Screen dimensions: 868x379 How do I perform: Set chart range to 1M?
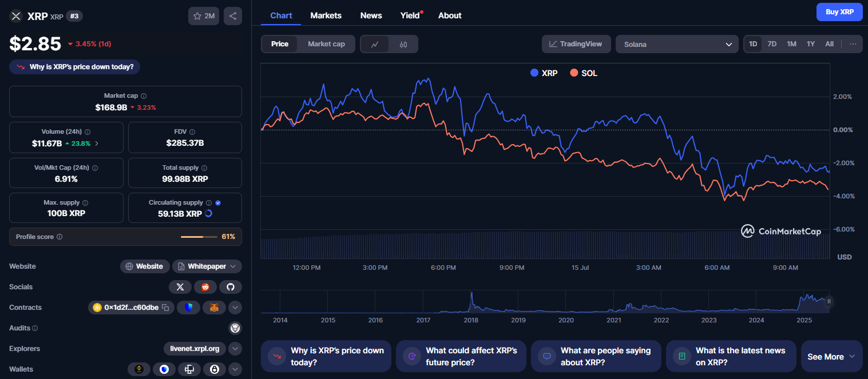coord(791,44)
